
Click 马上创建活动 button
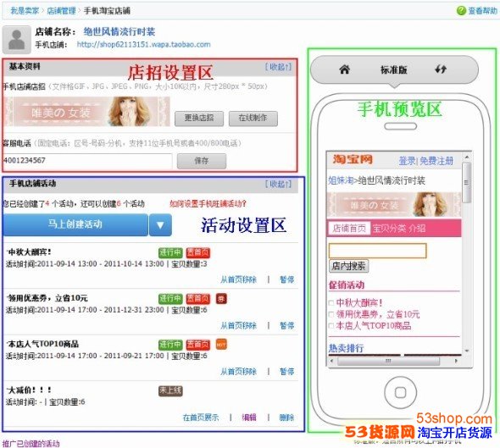(x=75, y=225)
